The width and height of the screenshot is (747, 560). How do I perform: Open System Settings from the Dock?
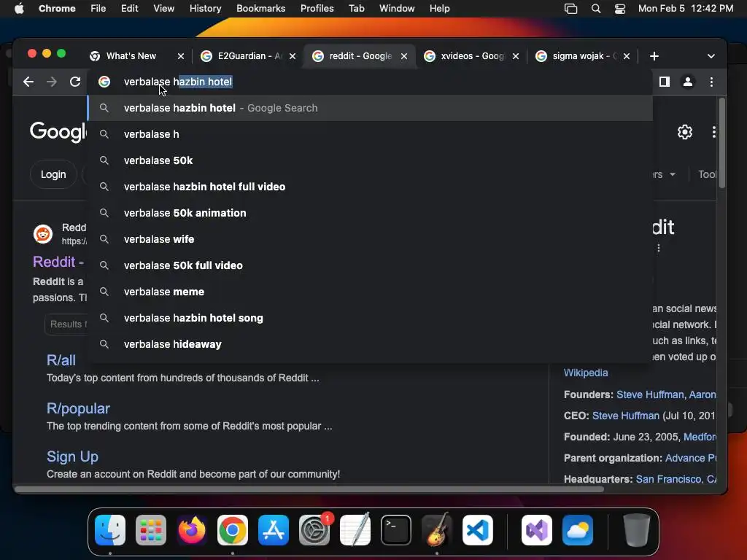[314, 530]
